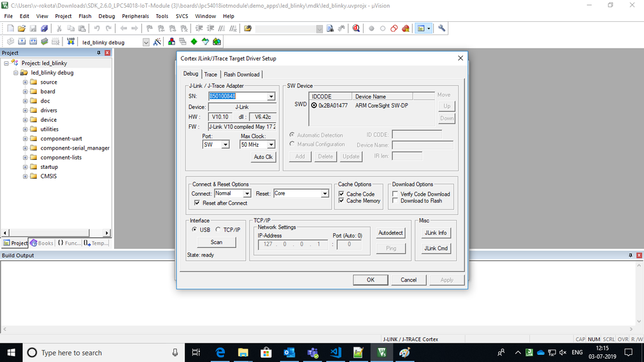Enable the Verify Code Download checkbox
The height and width of the screenshot is (362, 644).
(395, 194)
